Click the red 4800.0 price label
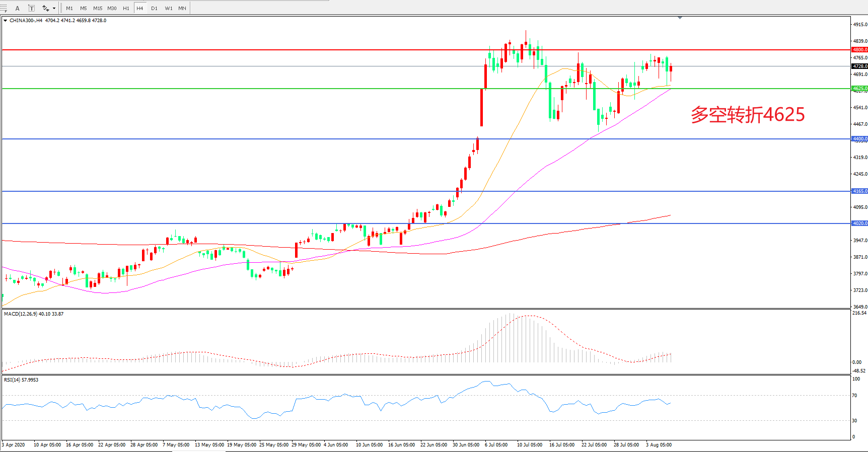Screen dimensions: 868x452 (x=859, y=50)
